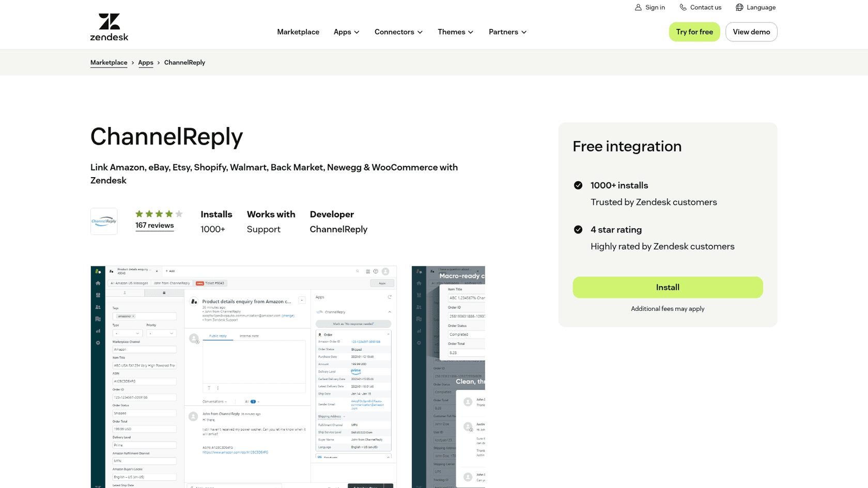This screenshot has width=868, height=488.
Task: Click ChannelReply breadcrumb text
Action: pos(184,62)
